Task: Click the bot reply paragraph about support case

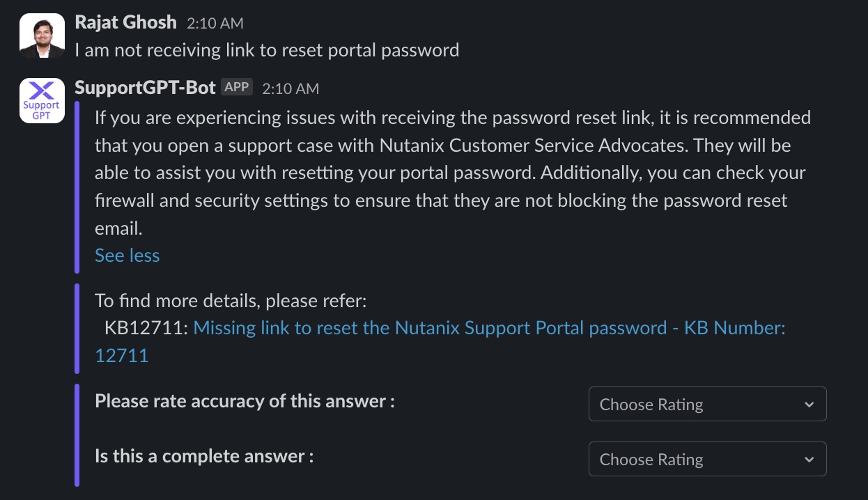Action: point(453,172)
